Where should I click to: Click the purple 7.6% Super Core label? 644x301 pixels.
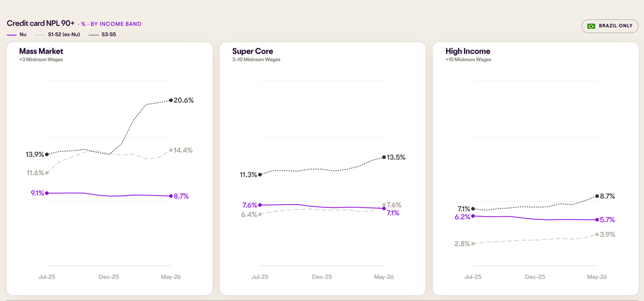[x=250, y=205]
